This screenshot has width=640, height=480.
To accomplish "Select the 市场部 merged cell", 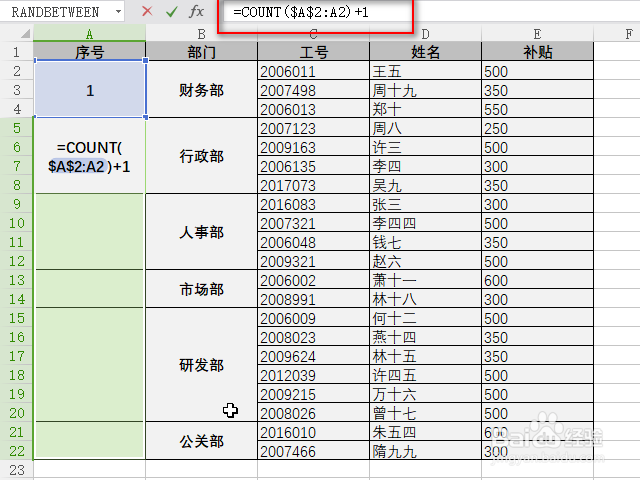I will 201,289.
